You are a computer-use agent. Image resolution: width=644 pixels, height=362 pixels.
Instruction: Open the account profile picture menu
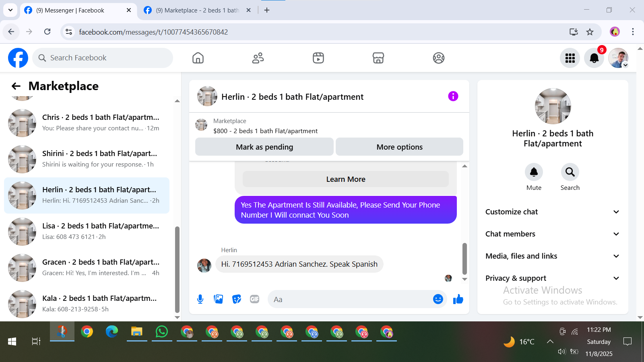(x=618, y=58)
